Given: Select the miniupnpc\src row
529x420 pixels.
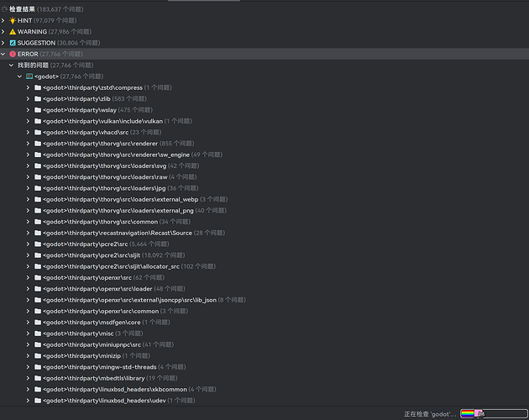Looking at the screenshot, I should click(264, 344).
